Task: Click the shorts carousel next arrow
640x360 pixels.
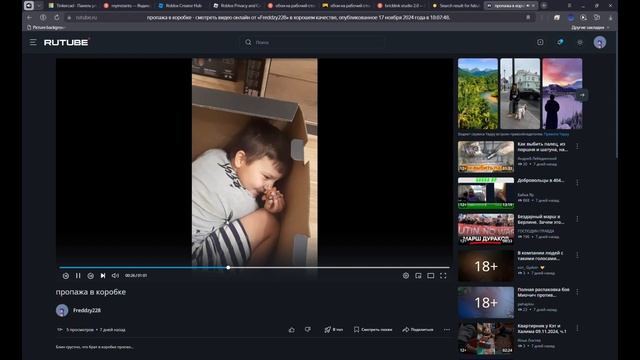Action: coord(582,95)
